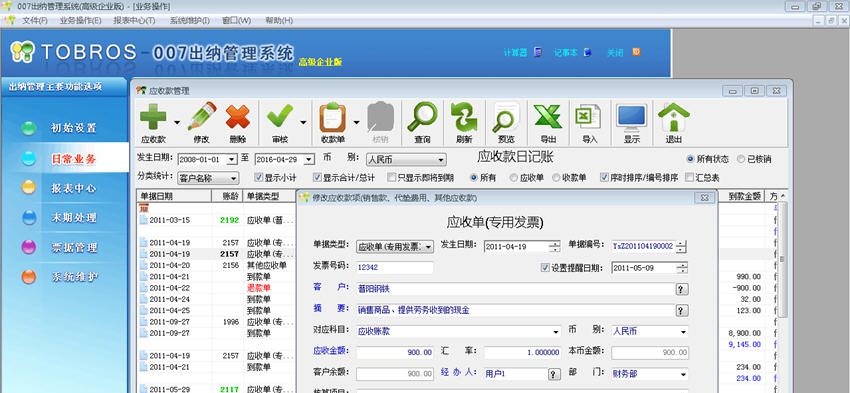Toggle the 显示小计 checkbox
The image size is (850, 393).
point(259,177)
